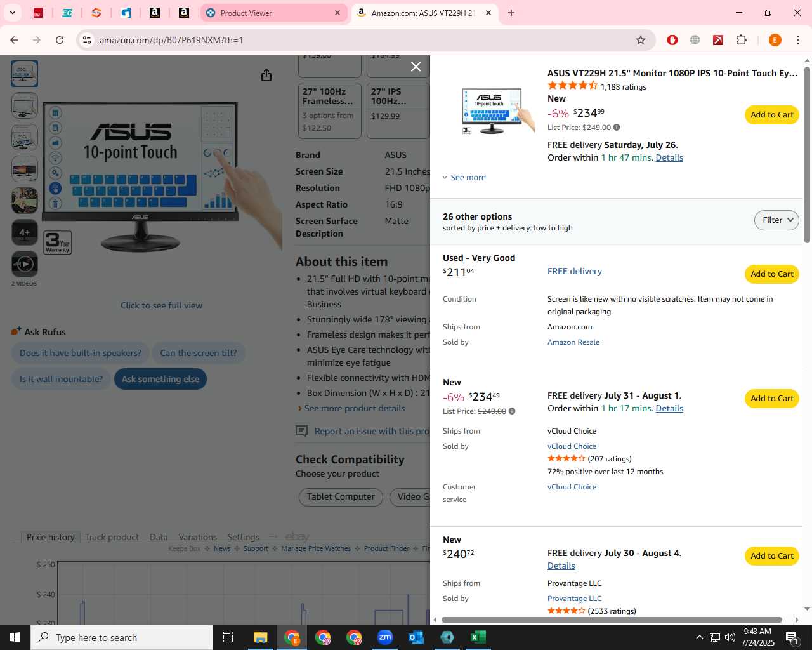Open the notification center icon
This screenshot has width=812, height=650.
point(792,637)
